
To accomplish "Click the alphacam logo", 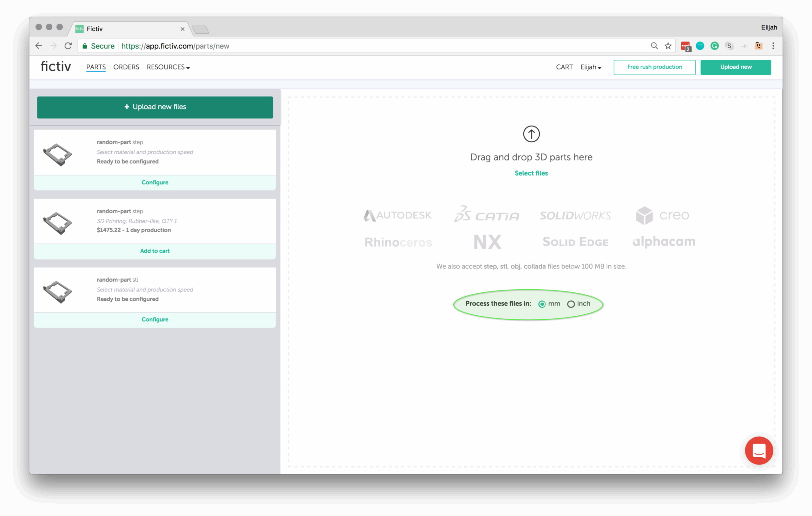I will point(664,242).
